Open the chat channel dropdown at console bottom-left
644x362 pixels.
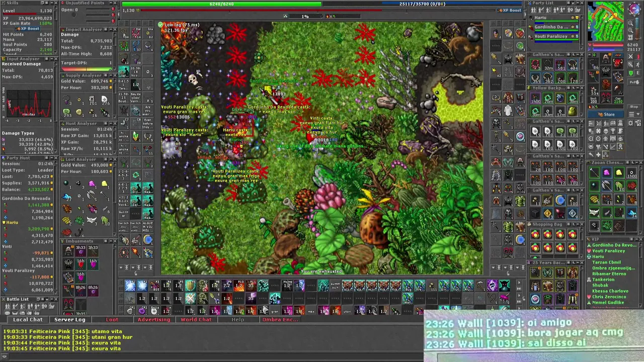pos(4,356)
